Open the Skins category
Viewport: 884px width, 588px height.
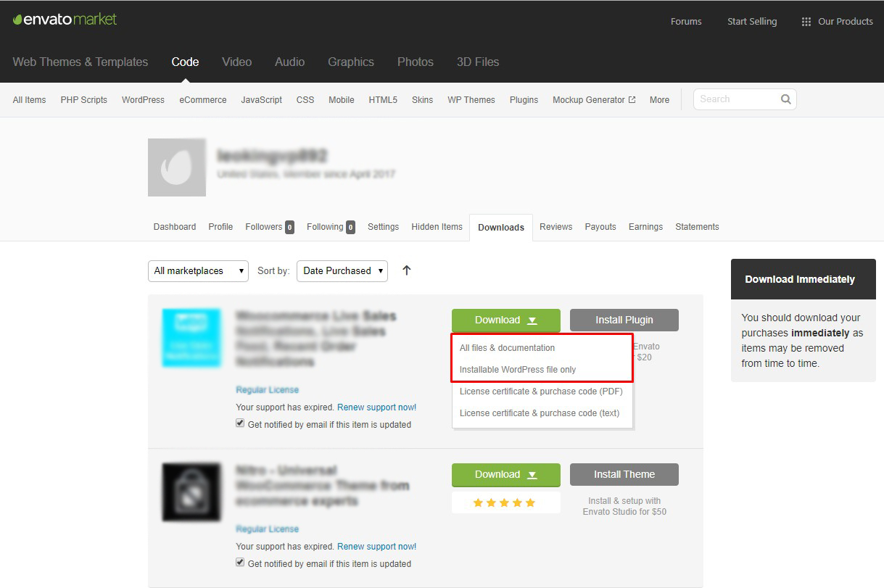[x=422, y=100]
